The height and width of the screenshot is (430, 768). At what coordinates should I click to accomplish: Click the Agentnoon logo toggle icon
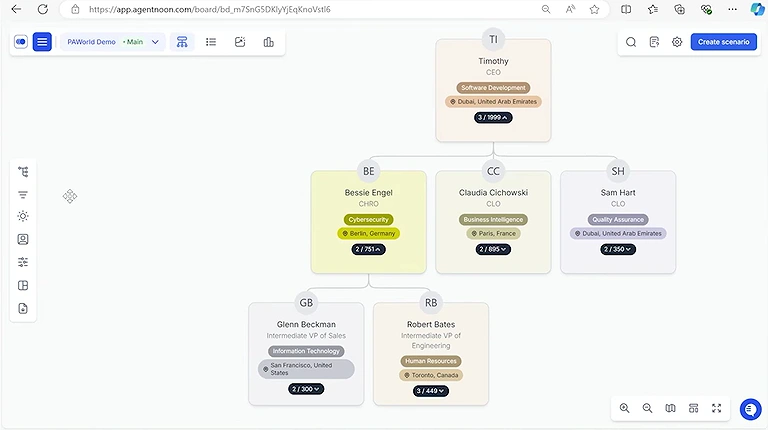pos(21,42)
